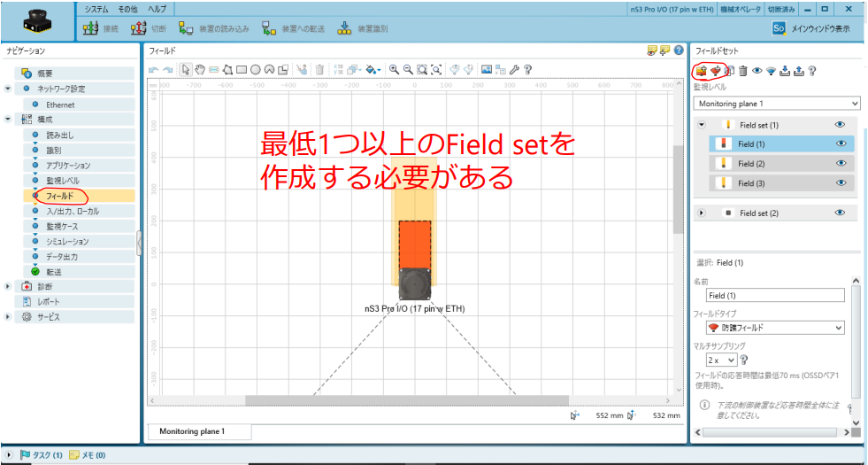Select the rectangle drawing tool

[242, 70]
